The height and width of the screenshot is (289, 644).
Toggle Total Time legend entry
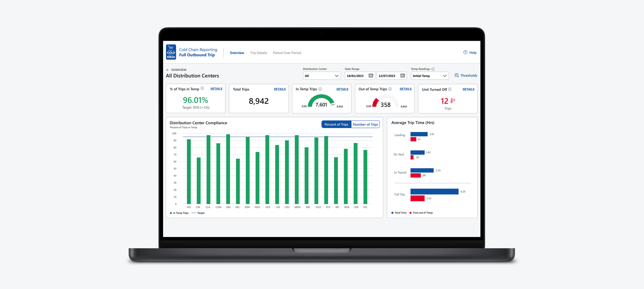tap(399, 213)
